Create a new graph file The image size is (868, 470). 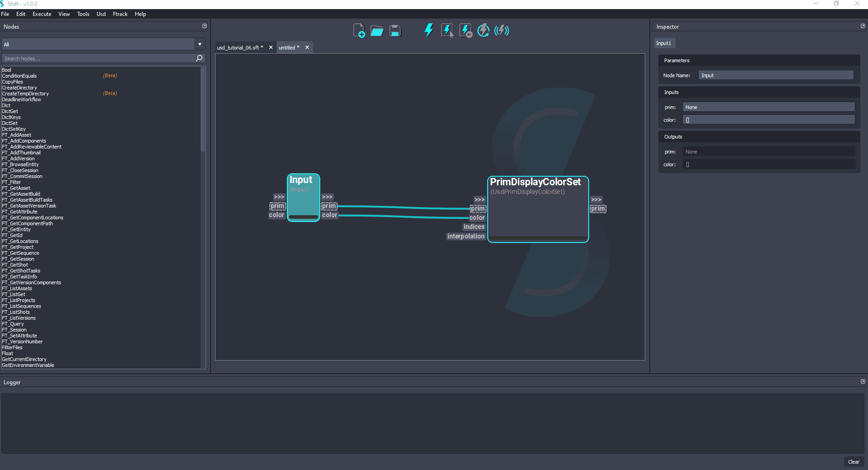click(x=359, y=30)
